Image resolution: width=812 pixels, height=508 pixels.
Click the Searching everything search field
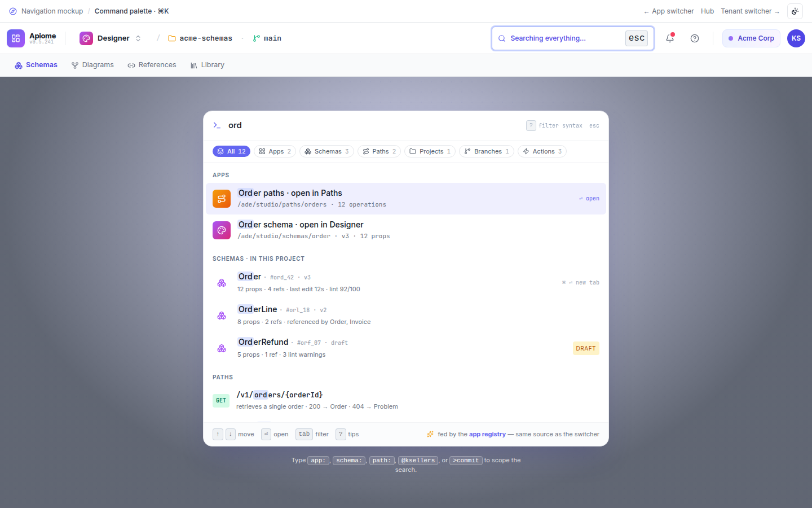pos(573,38)
